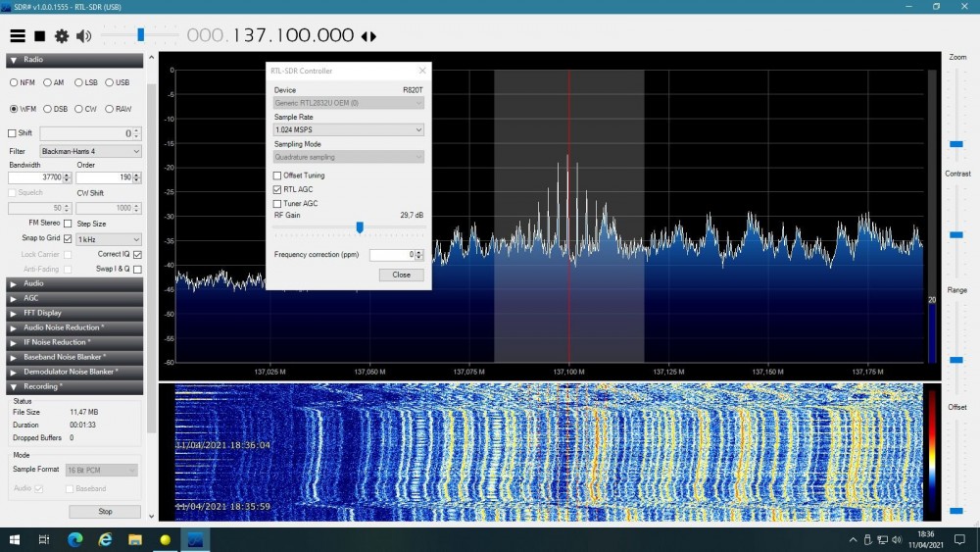Click the Bandwidth value field

[35, 177]
